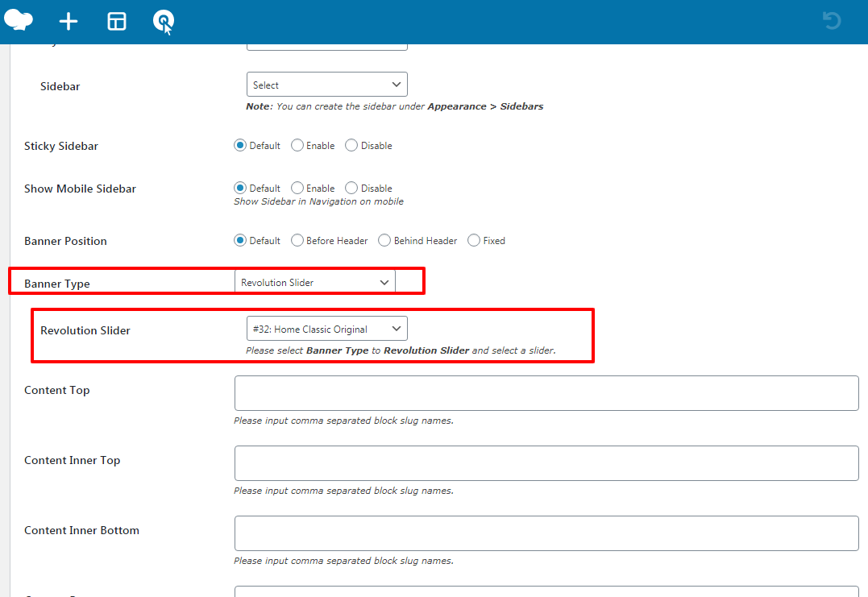Click the Sticky Sidebar label text
The image size is (868, 597).
pos(61,146)
